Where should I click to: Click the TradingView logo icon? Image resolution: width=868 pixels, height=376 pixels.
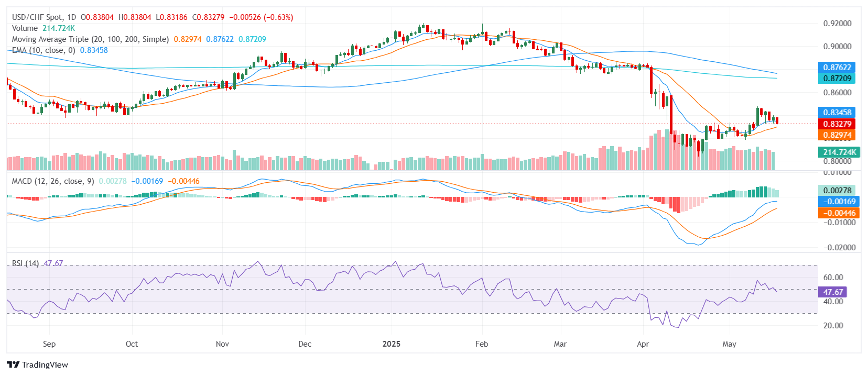[13, 365]
